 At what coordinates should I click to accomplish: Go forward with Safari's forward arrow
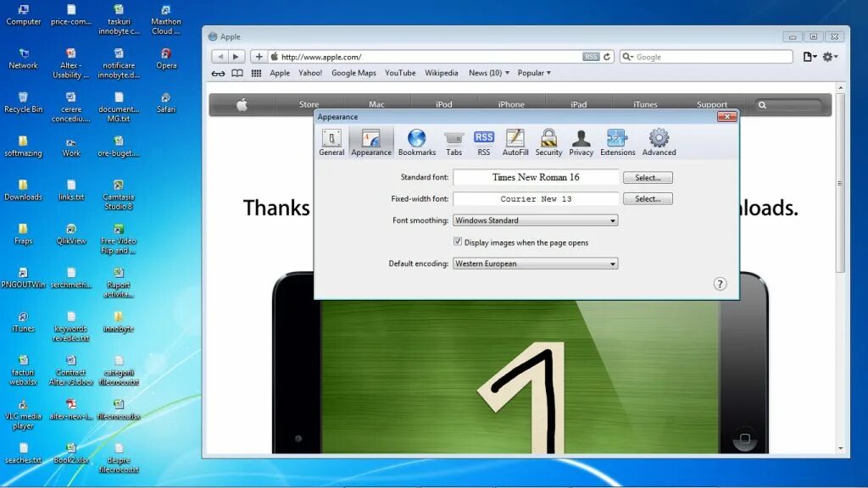point(236,57)
